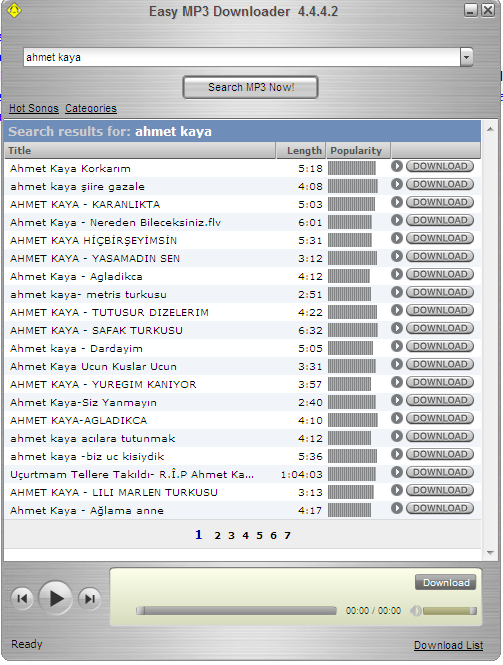Click scroll up arrow of results list
Screen dimensions: 503x665
pyautogui.click(x=490, y=129)
